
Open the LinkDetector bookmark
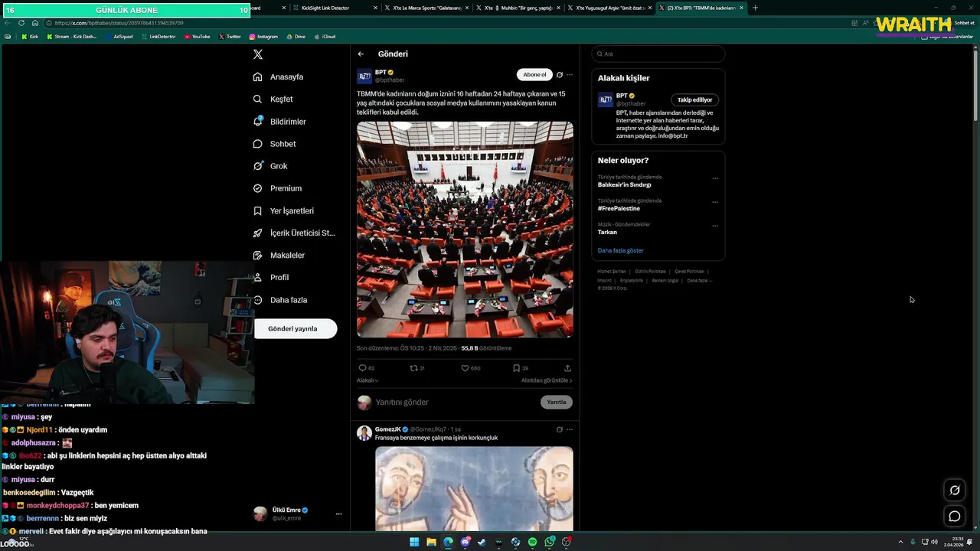click(x=158, y=37)
